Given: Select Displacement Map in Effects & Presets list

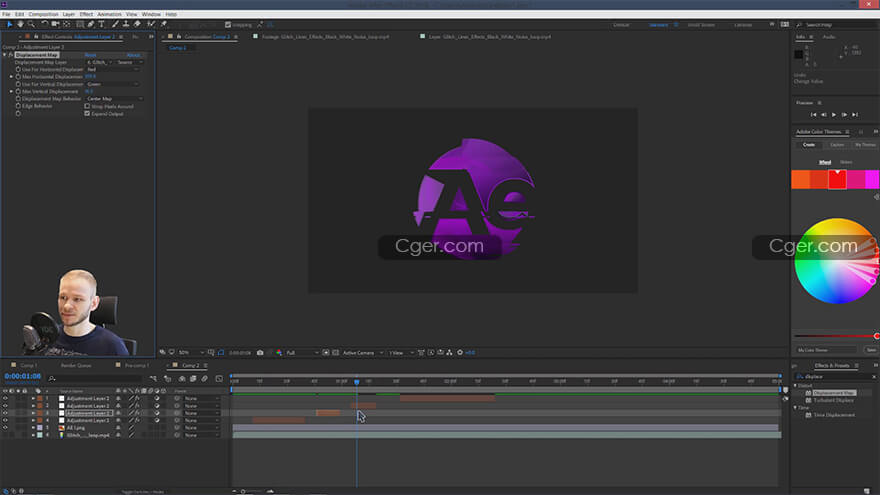Looking at the screenshot, I should 834,393.
